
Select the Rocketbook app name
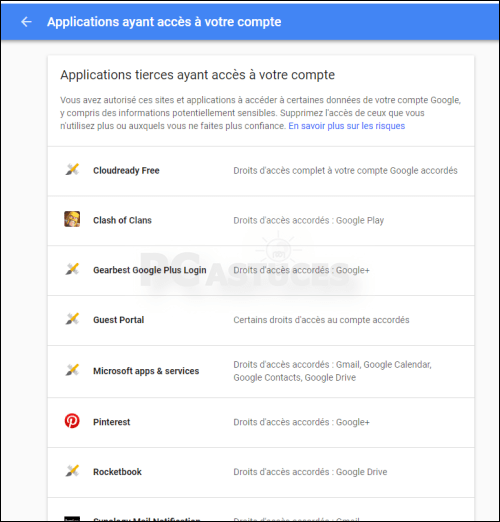pos(117,472)
